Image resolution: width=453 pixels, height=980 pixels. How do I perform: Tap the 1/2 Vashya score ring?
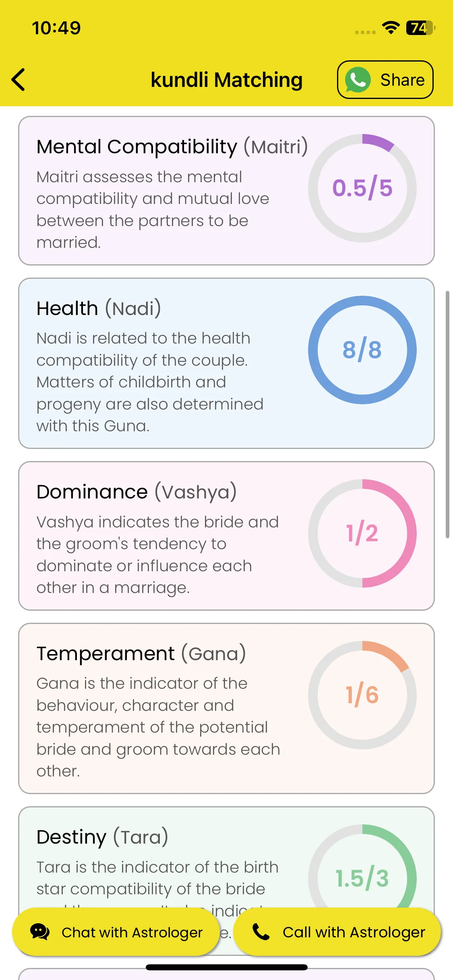pyautogui.click(x=362, y=533)
